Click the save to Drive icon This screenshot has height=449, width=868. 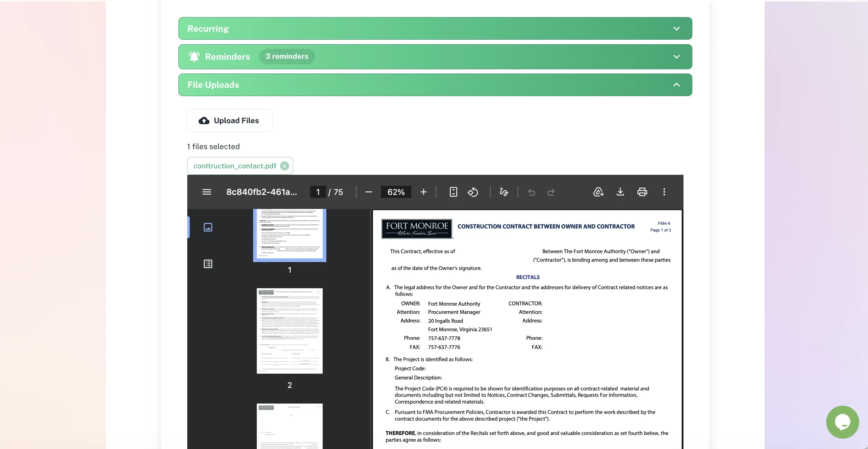(x=598, y=192)
